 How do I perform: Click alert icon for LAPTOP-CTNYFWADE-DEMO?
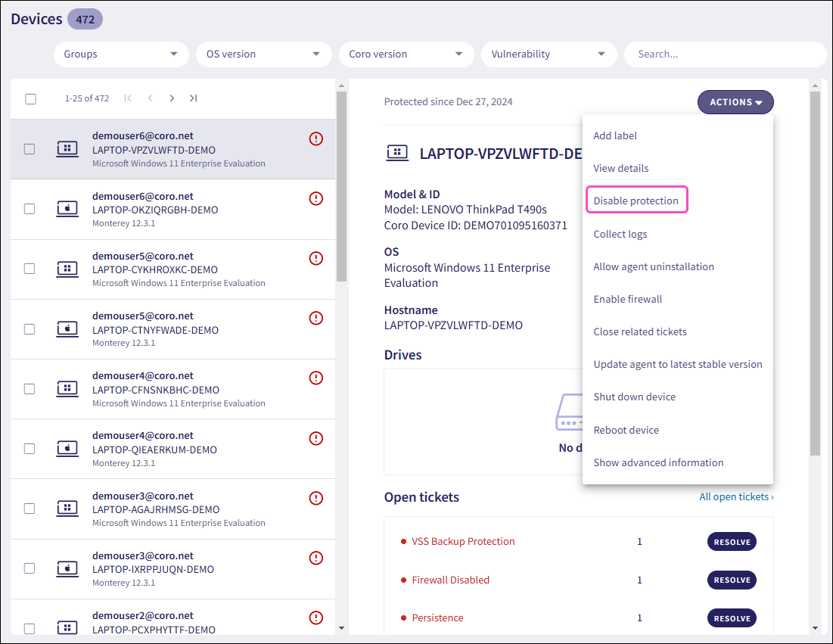click(x=316, y=319)
